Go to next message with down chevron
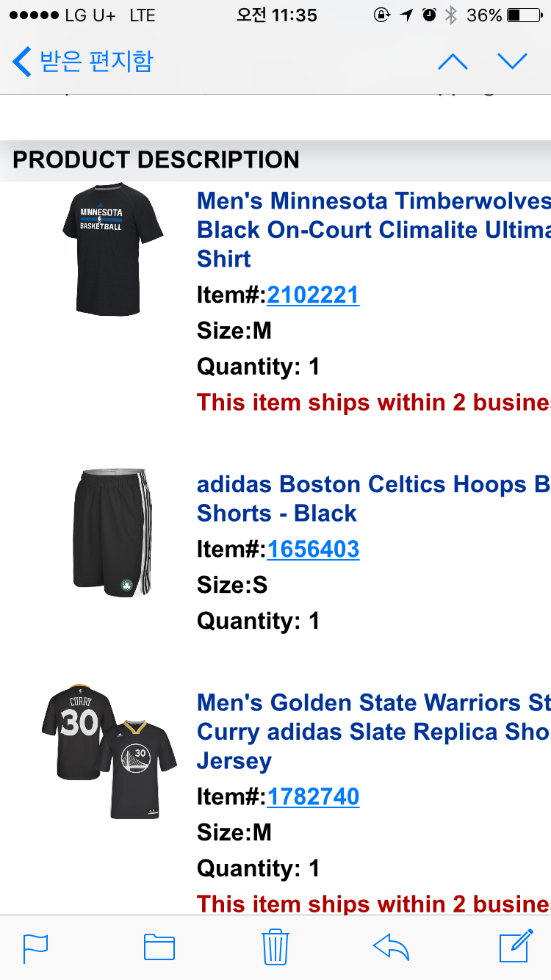Image resolution: width=551 pixels, height=980 pixels. [512, 61]
